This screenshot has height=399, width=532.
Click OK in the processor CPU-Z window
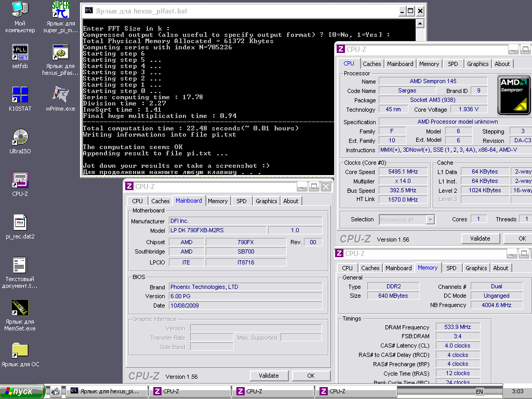519,238
